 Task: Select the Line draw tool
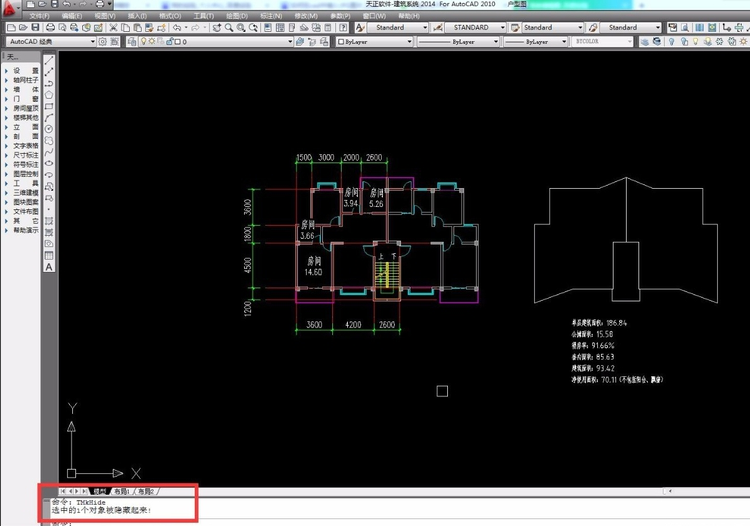(x=49, y=61)
